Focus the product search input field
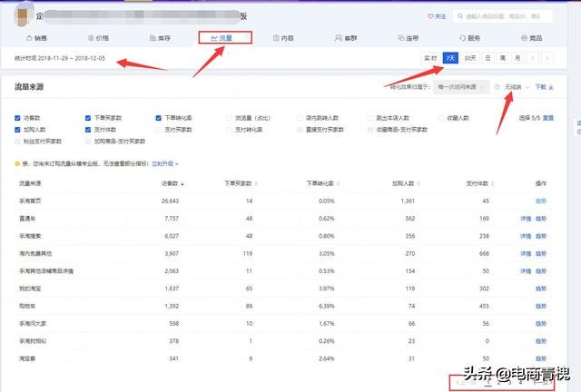This screenshot has height=392, width=581. coord(503,16)
